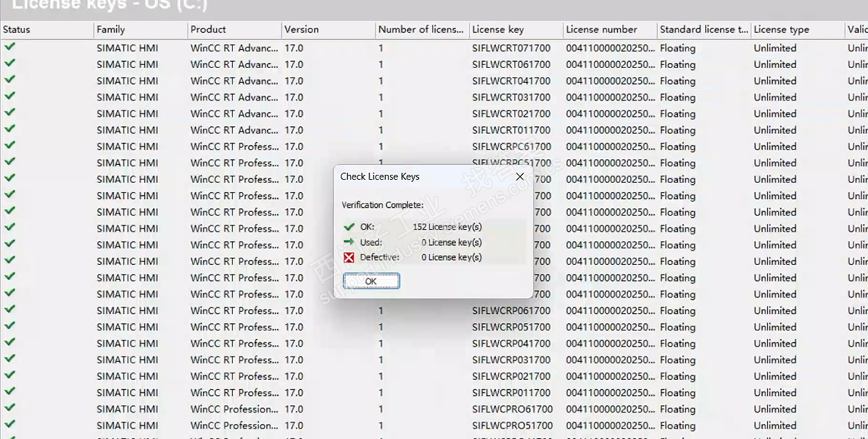
Task: Click Verification Complete text in dialog
Action: pos(382,206)
